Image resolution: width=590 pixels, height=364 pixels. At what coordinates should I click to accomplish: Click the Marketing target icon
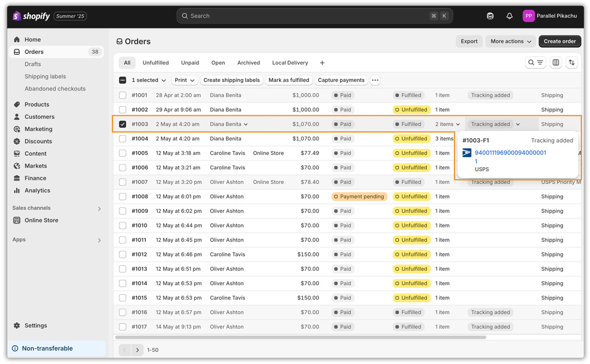pos(17,129)
